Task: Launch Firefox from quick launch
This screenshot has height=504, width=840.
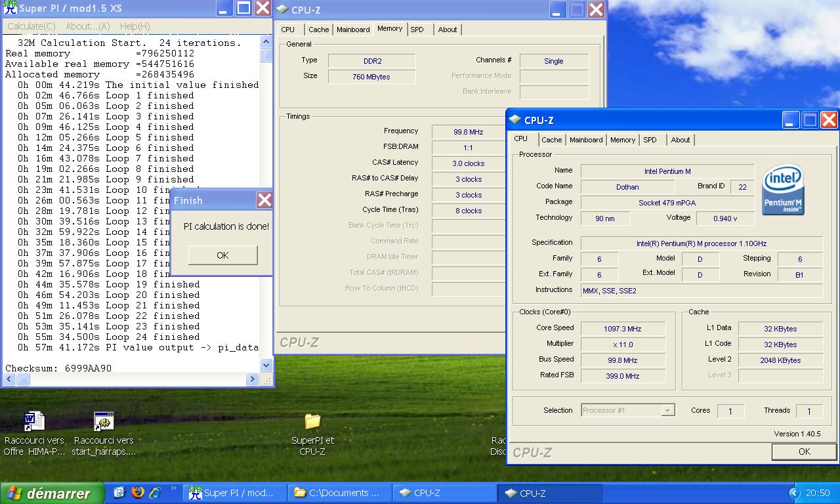Action: pos(137,492)
